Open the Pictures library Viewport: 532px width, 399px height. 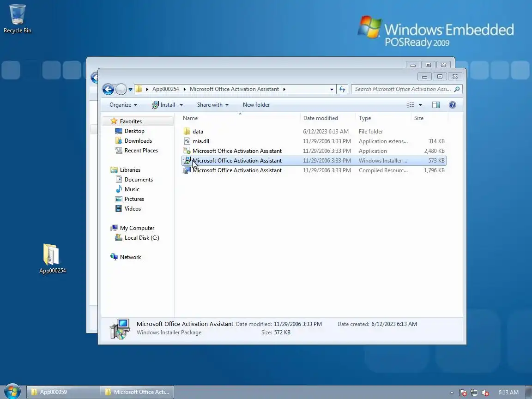(134, 199)
